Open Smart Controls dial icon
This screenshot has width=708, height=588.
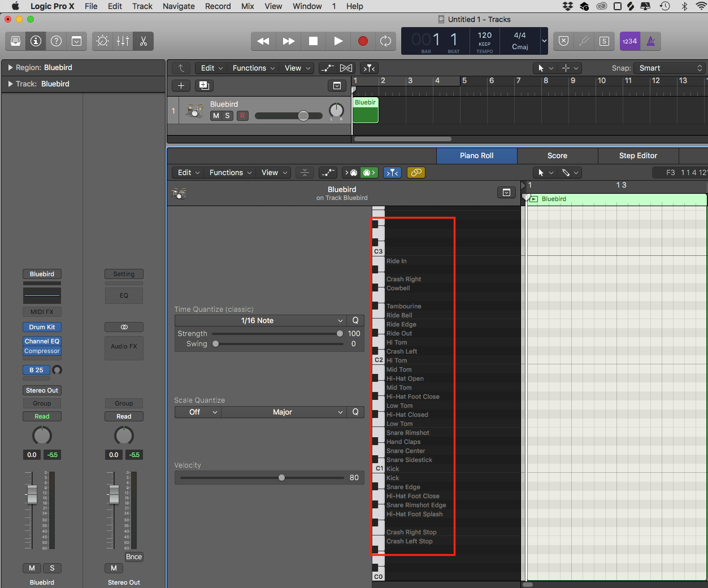click(102, 41)
